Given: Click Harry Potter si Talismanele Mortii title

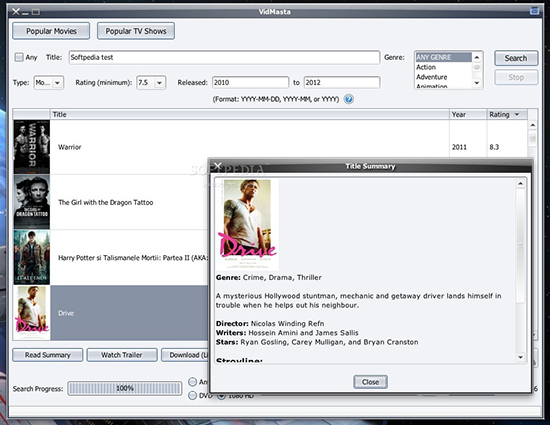Looking at the screenshot, I should pyautogui.click(x=132, y=258).
